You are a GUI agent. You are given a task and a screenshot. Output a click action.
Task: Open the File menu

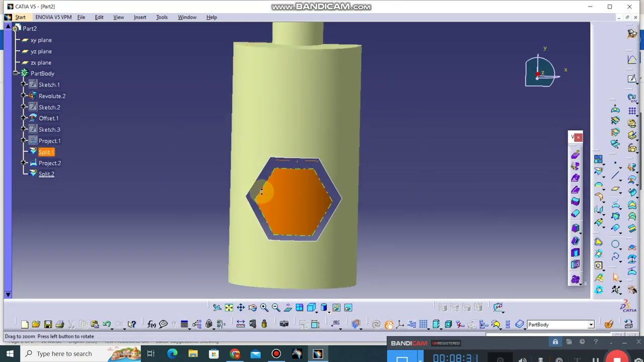tap(81, 17)
